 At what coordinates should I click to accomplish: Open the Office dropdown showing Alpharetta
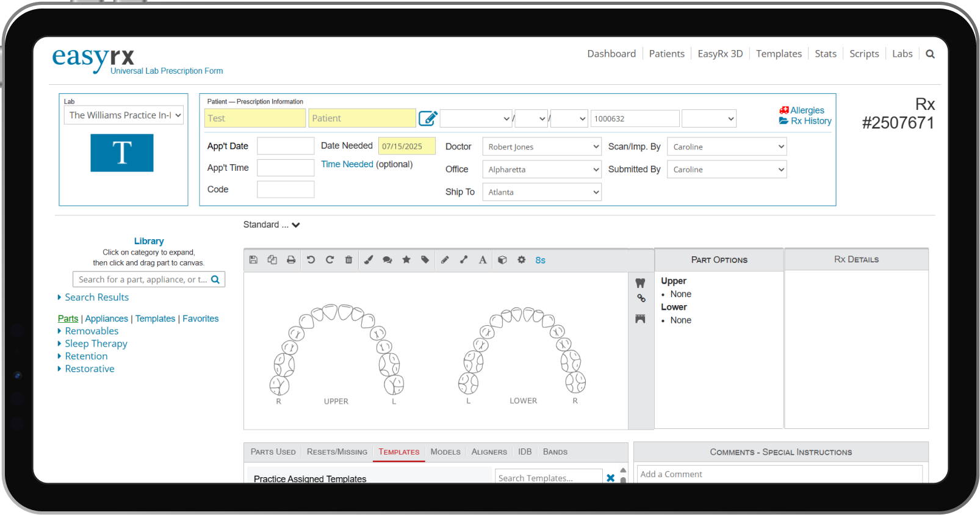pos(542,169)
